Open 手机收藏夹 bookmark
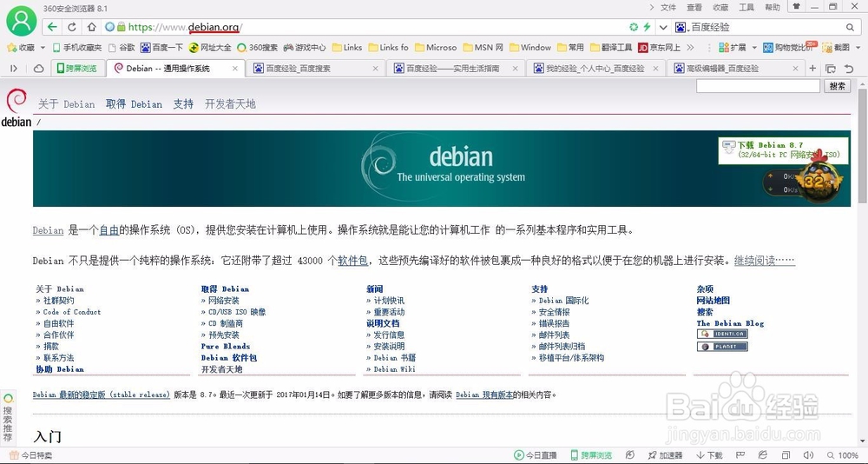This screenshot has width=868, height=464. 77,48
